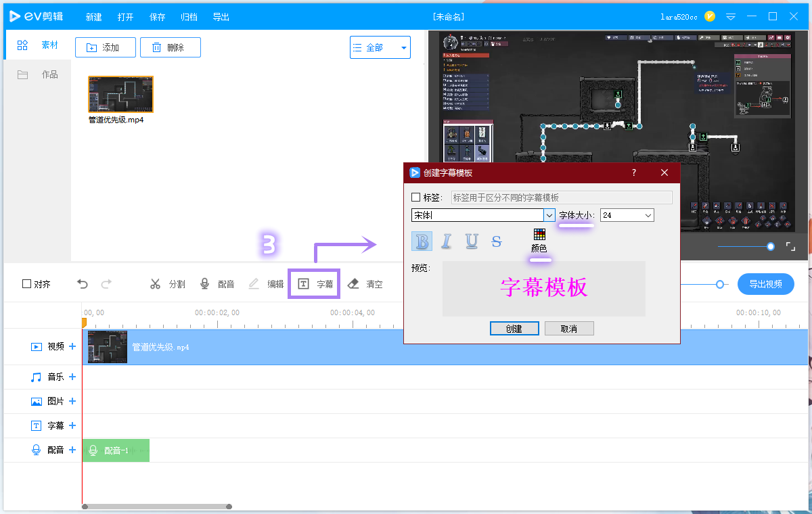Viewport: 812px width, 514px height.
Task: Toggle Italic formatting in dialog
Action: pos(446,241)
